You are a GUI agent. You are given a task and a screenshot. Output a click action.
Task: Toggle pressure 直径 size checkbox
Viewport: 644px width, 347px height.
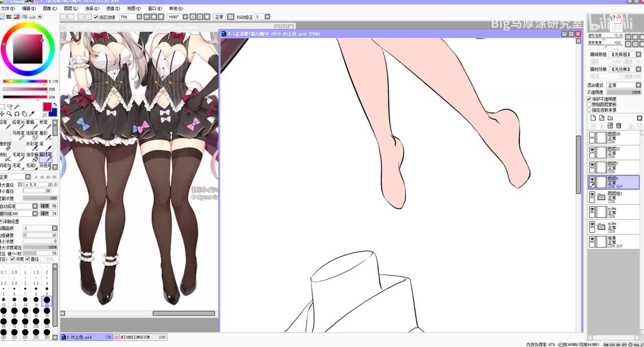pos(28,259)
